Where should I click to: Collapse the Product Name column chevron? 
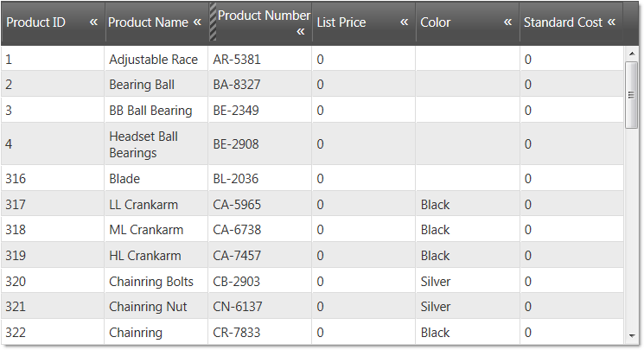coord(197,22)
